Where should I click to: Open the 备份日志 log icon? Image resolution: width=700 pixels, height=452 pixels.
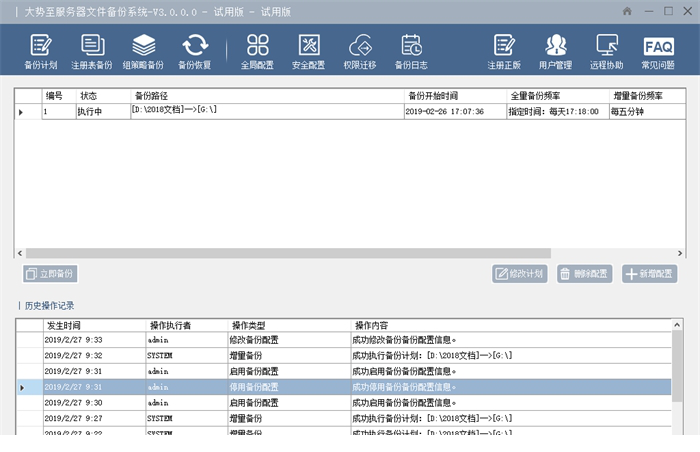coord(411,51)
